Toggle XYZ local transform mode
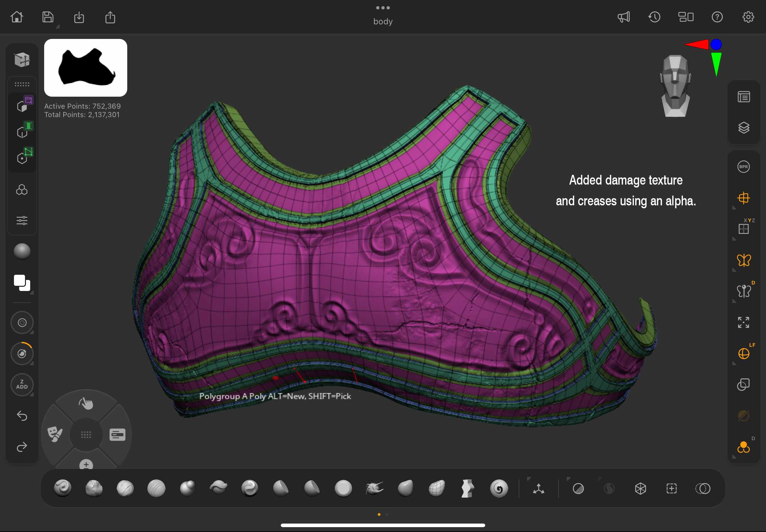The height and width of the screenshot is (532, 766). pos(744,229)
